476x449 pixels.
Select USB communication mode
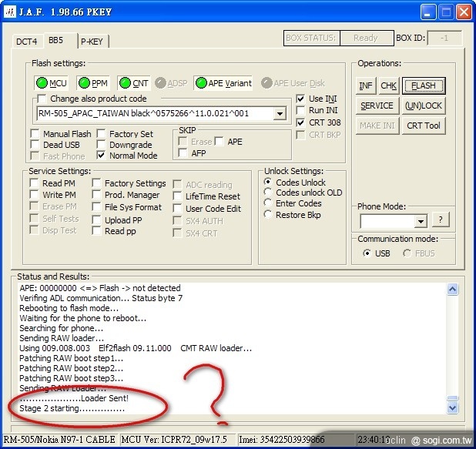367,253
